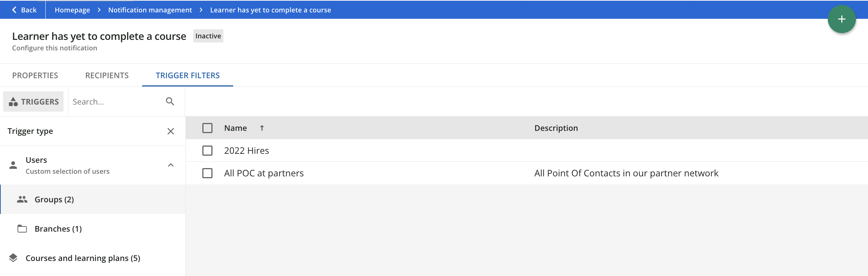This screenshot has height=276, width=868.
Task: Click the Name column header
Action: [235, 128]
